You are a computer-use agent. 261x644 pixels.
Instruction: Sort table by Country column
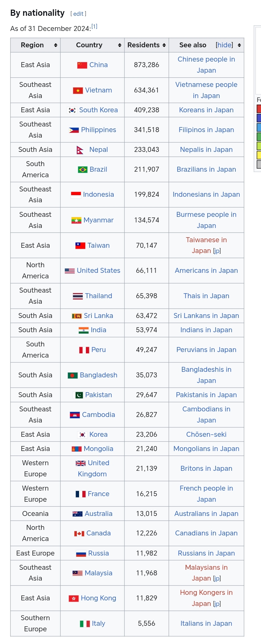coord(120,45)
